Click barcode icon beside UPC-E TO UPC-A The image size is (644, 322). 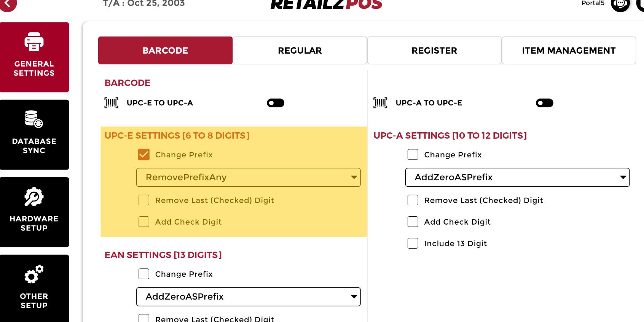click(x=112, y=103)
